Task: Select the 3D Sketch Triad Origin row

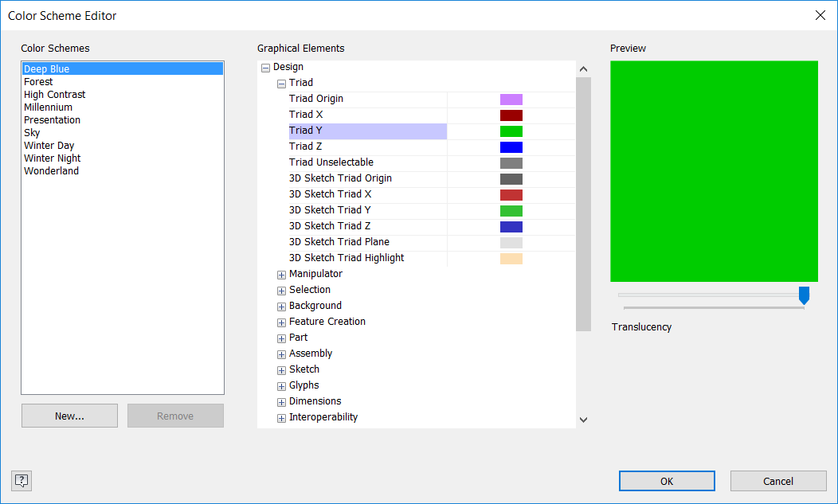Action: click(368, 178)
